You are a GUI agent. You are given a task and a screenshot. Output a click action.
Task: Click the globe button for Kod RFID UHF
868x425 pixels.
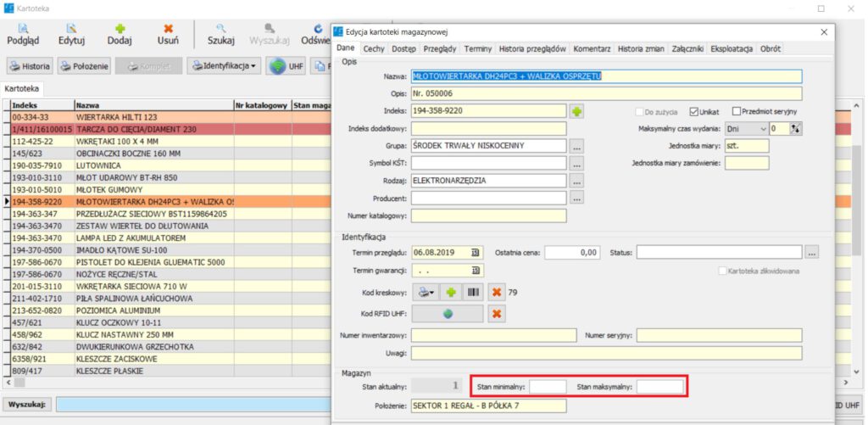(448, 313)
